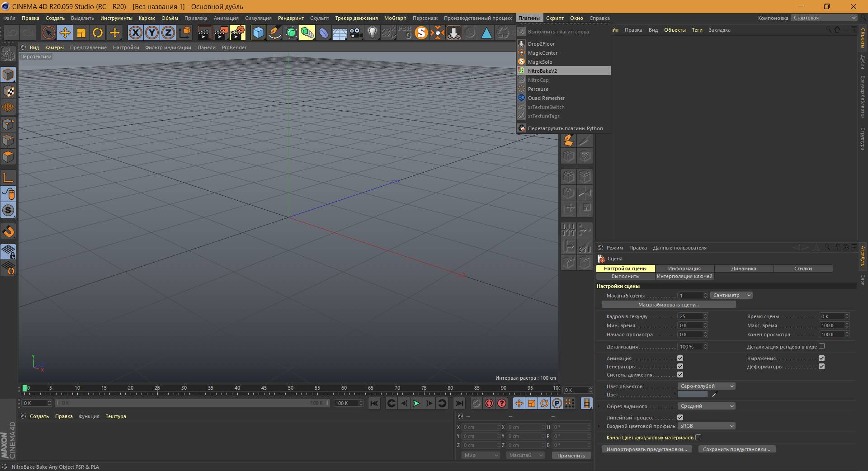
Task: Open Интерполяция ключей tab
Action: (684, 276)
